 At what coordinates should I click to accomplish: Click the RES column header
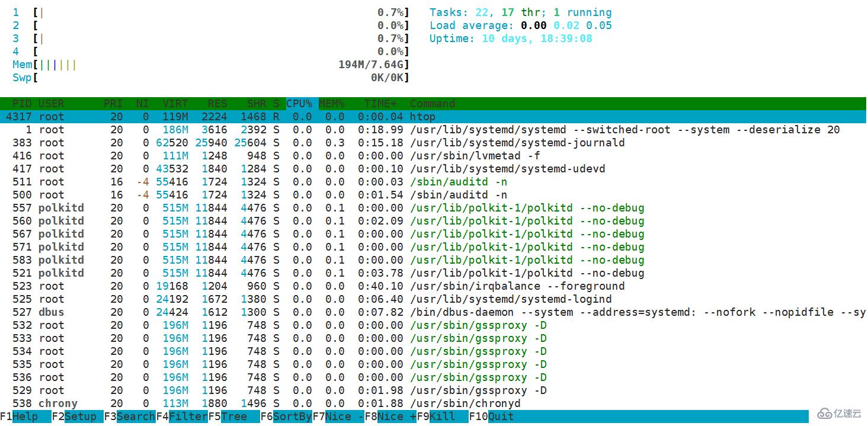coord(217,104)
